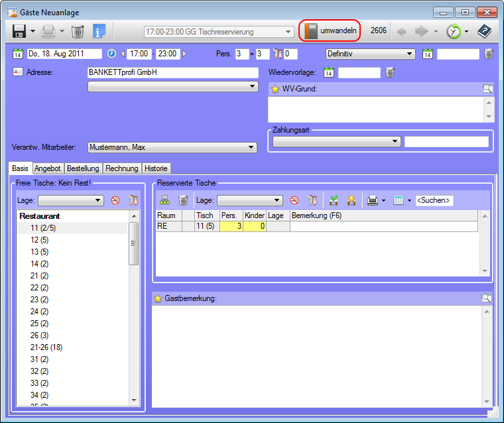504x423 pixels.
Task: Switch to the Angebot tab
Action: click(48, 168)
